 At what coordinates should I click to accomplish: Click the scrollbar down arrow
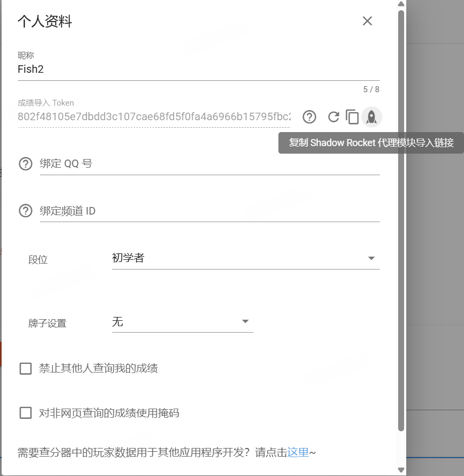click(x=401, y=471)
